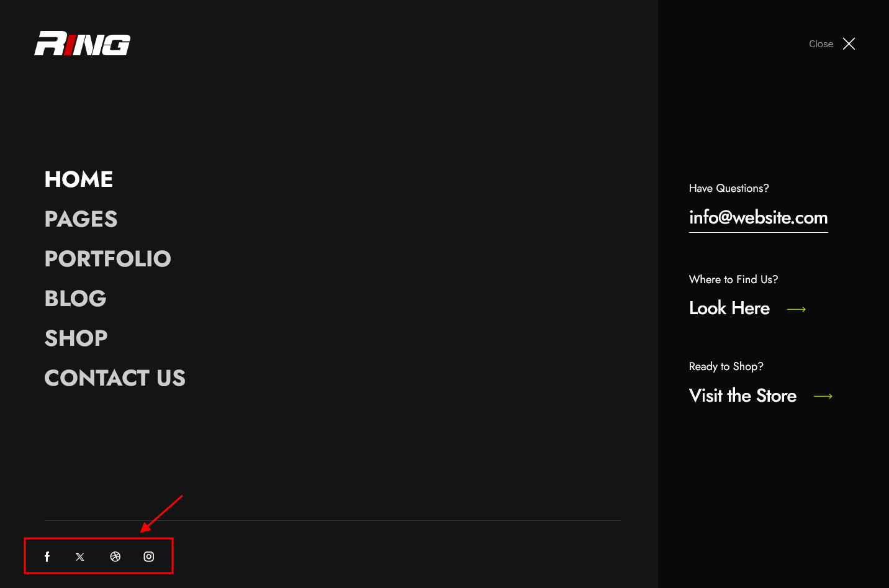Select the HOME menu item
The width and height of the screenshot is (889, 588).
79,179
